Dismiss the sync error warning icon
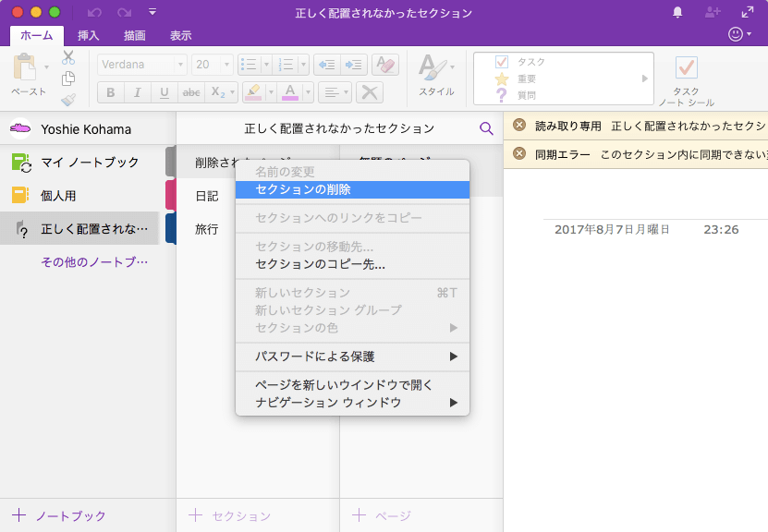The height and width of the screenshot is (532, 768). [519, 153]
